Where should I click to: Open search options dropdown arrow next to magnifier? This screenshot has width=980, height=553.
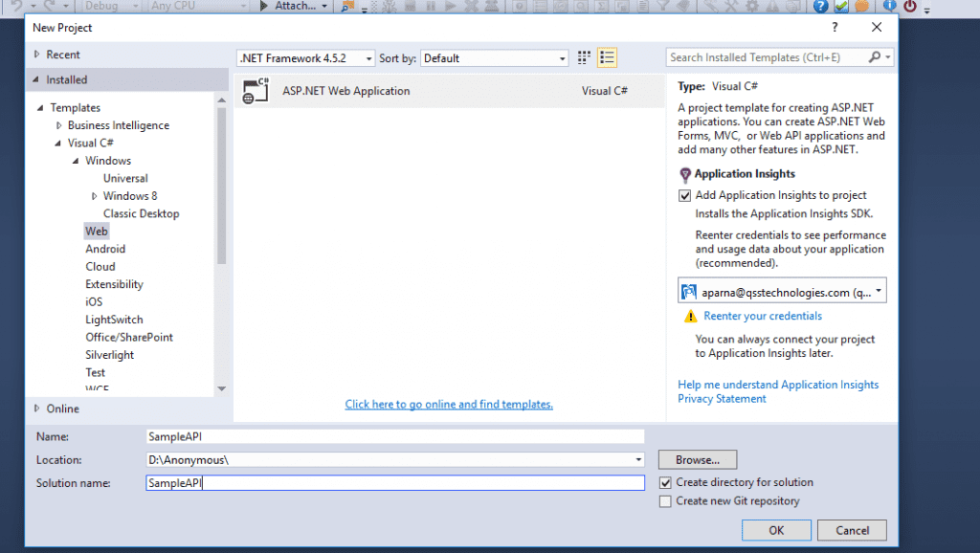click(x=887, y=57)
